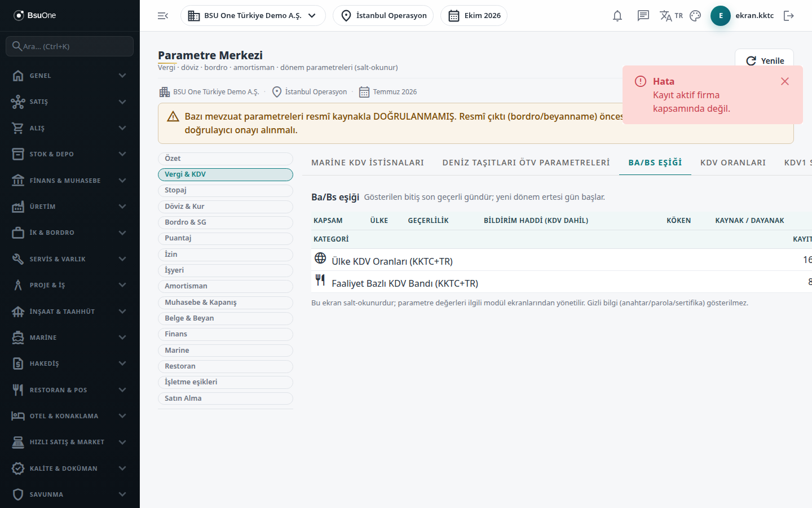The image size is (812, 508).
Task: Open the Ekim 2026 period picker
Action: 474,16
